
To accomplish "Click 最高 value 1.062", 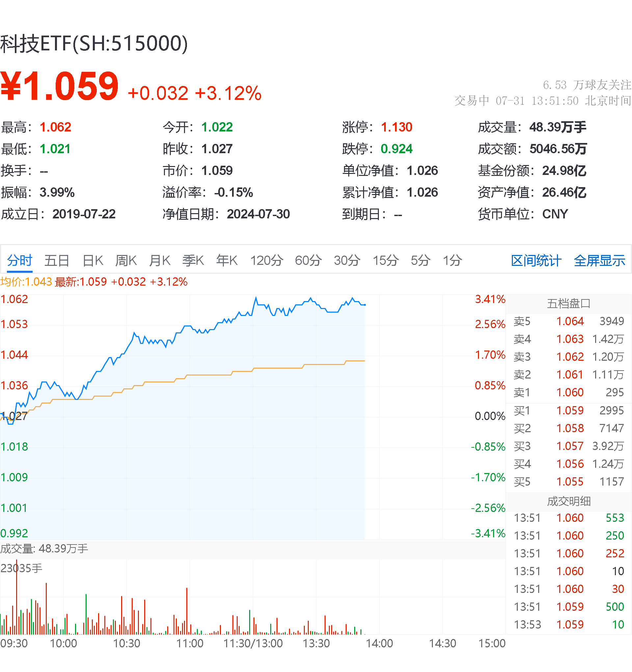I will (55, 127).
